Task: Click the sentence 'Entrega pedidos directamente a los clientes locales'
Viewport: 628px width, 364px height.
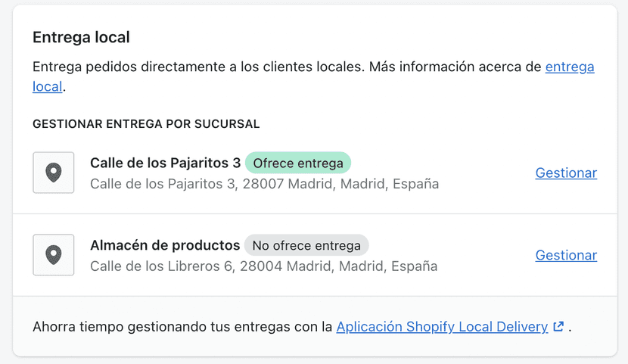Action: point(198,67)
